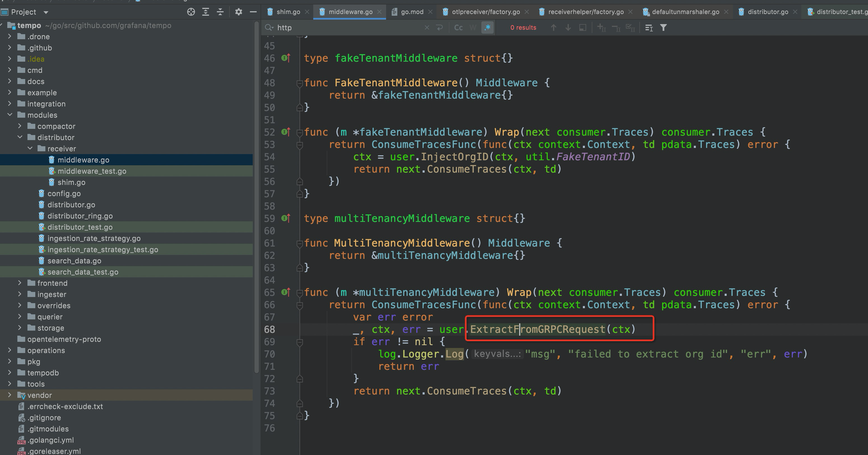Go to previous search occurrence arrow
The width and height of the screenshot is (868, 455).
coord(553,28)
